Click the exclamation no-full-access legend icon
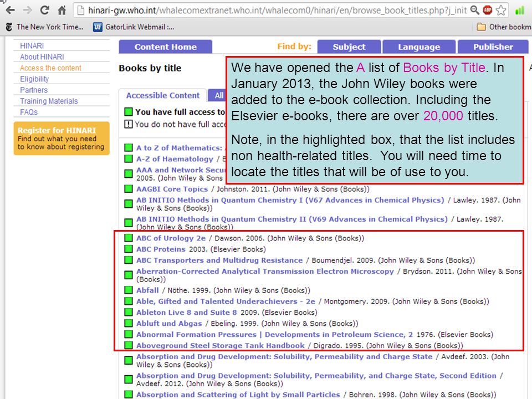This screenshot has width=532, height=399. 128,124
